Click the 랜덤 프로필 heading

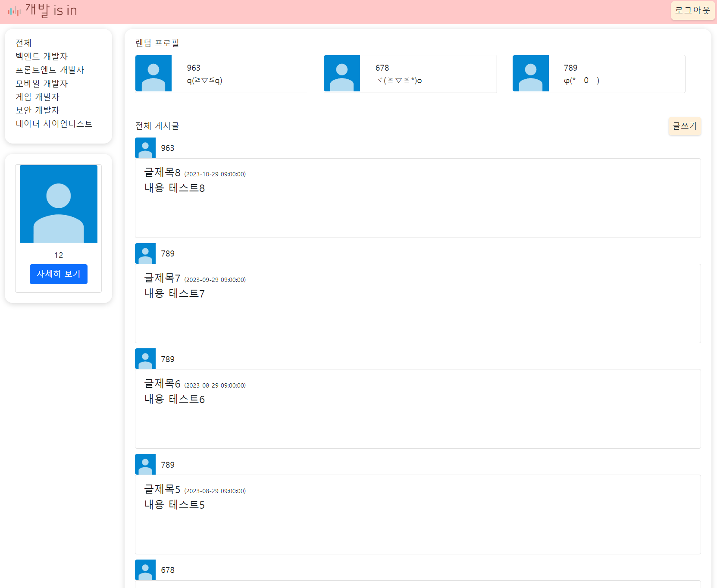pos(157,43)
